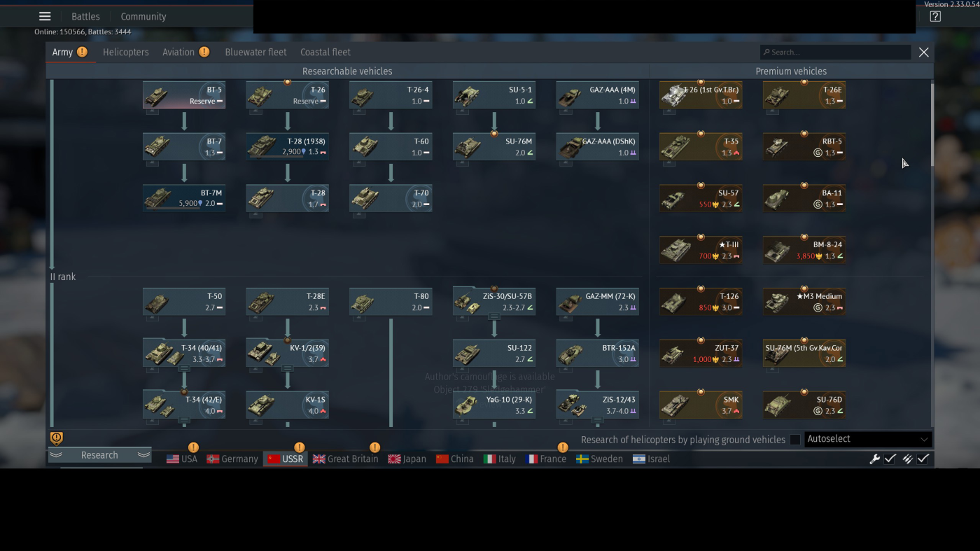Select the China nation

click(x=455, y=459)
